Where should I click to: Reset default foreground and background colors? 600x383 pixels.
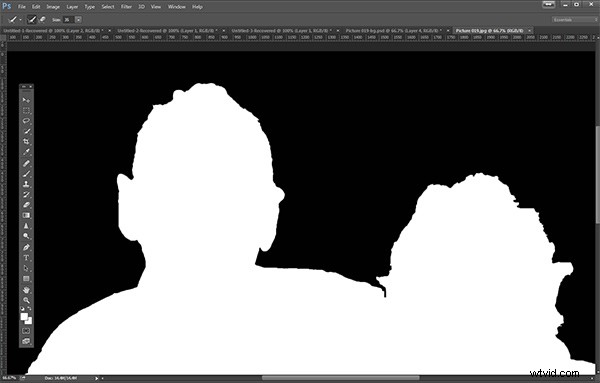(x=22, y=308)
